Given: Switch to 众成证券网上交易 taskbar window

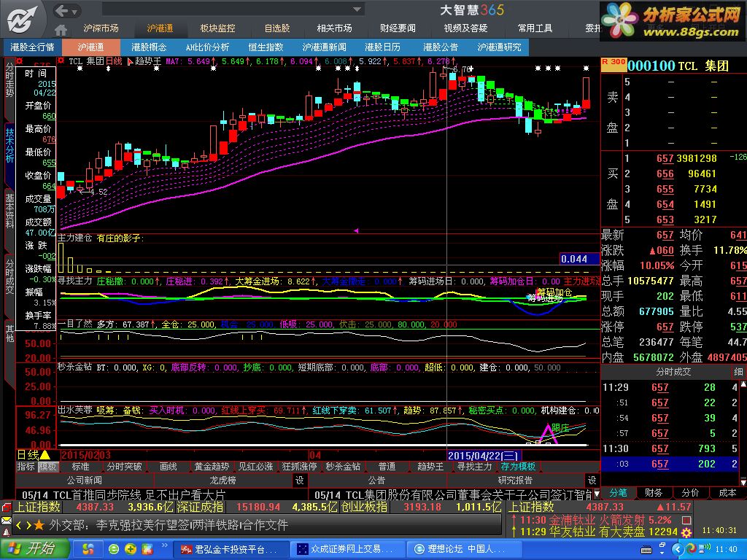Looking at the screenshot, I should point(348,550).
